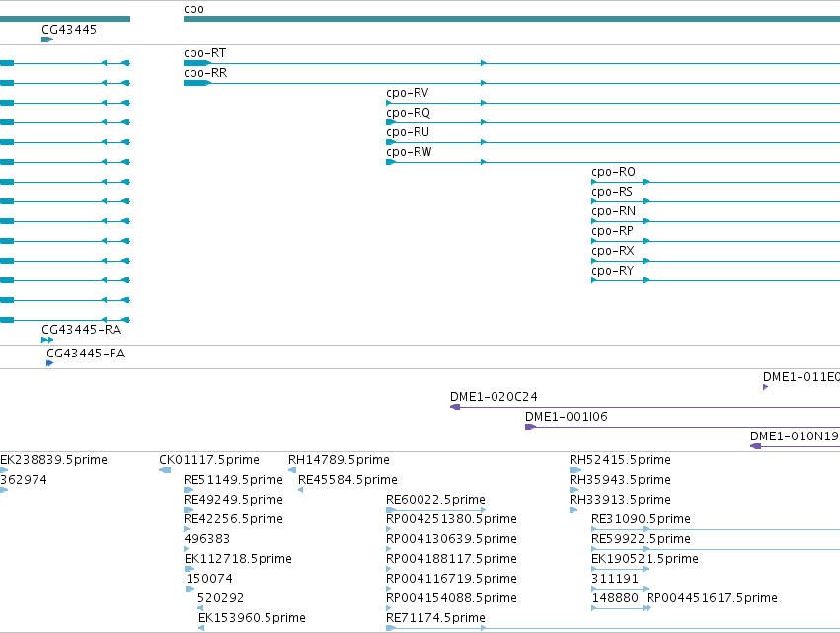
Task: Select EST RP004130639.5prime
Action: [452, 540]
